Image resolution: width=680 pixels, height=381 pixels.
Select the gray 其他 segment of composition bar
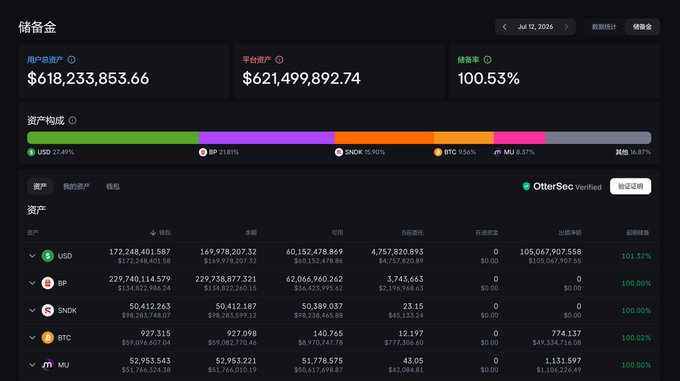(598, 138)
